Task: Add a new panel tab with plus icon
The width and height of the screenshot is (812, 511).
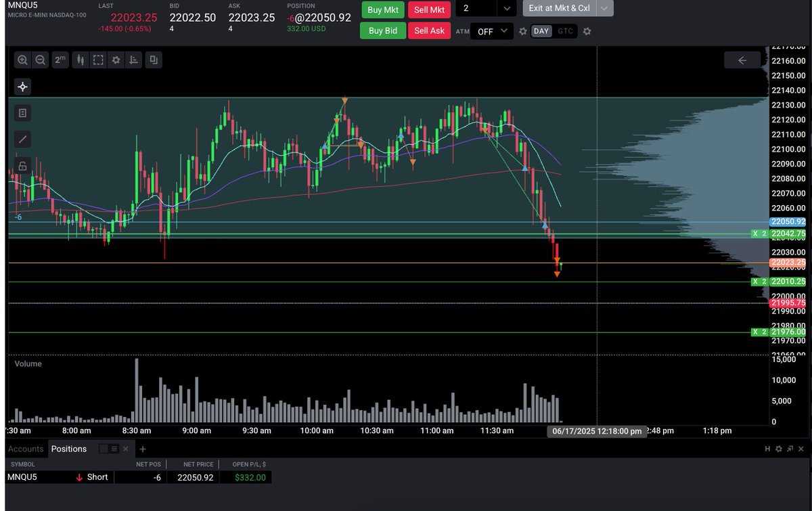Action: click(x=143, y=449)
